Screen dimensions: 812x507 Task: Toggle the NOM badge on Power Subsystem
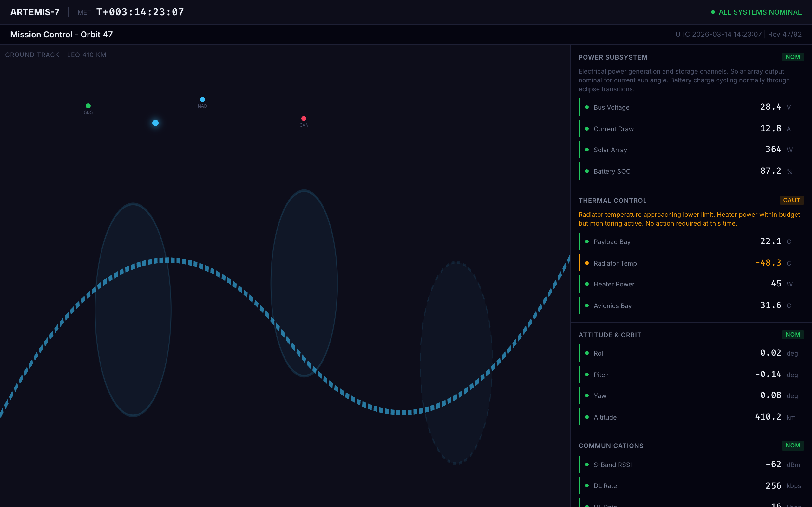pos(793,57)
